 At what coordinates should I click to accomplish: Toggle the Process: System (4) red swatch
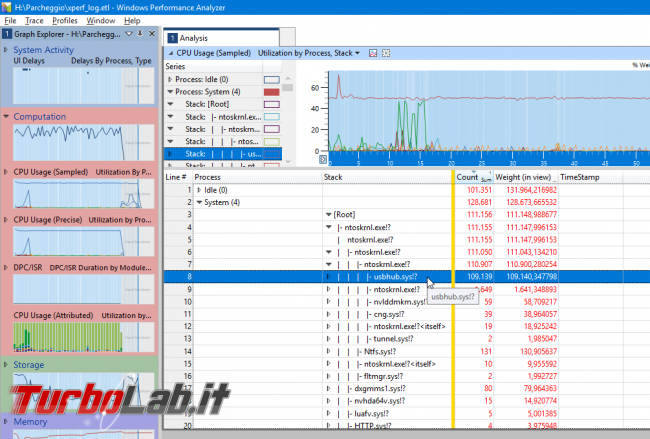272,92
